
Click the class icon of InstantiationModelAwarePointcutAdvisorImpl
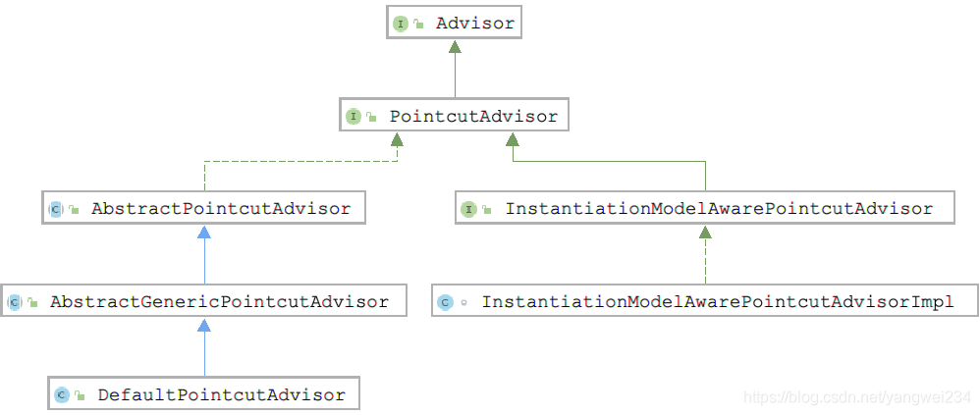coord(445,303)
